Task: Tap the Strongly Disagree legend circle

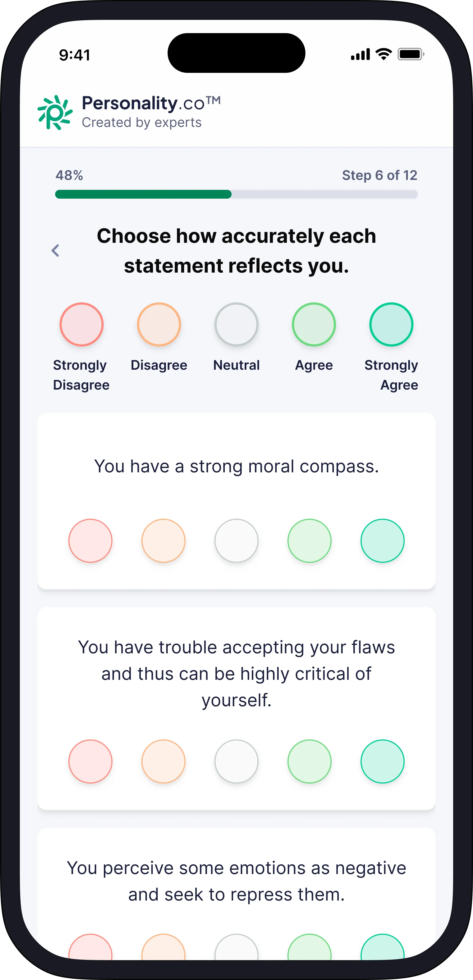Action: 81,324
